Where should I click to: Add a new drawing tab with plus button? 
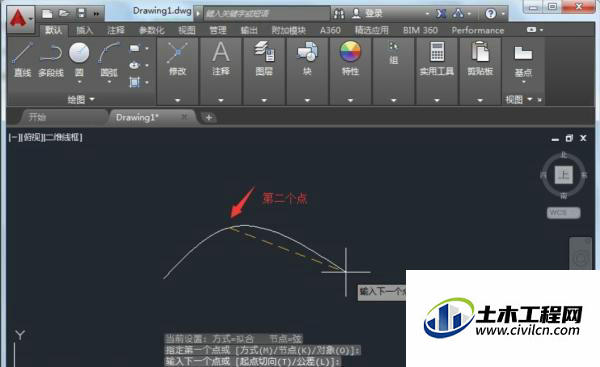[209, 117]
